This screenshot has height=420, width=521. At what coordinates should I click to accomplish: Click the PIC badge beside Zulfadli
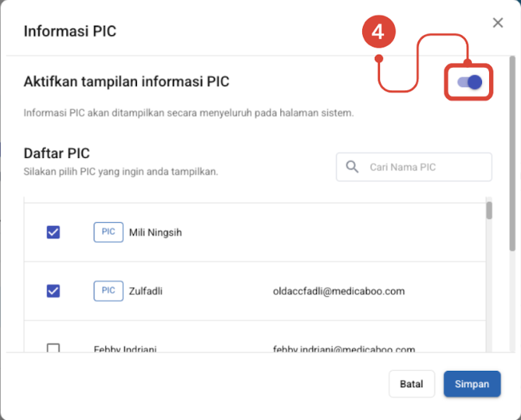click(x=108, y=291)
